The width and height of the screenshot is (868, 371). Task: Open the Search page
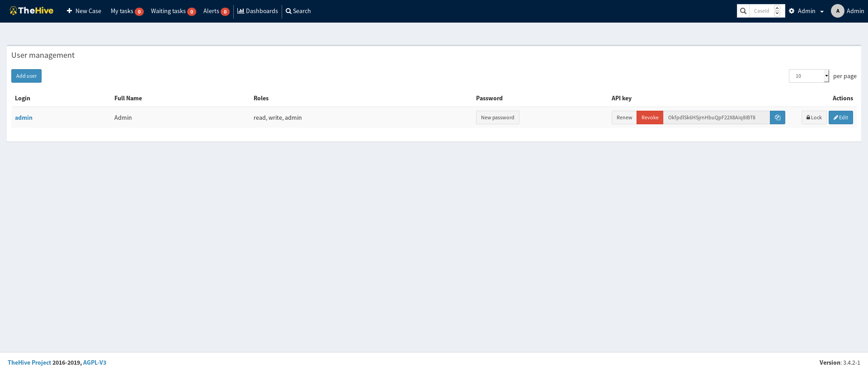pyautogui.click(x=298, y=11)
